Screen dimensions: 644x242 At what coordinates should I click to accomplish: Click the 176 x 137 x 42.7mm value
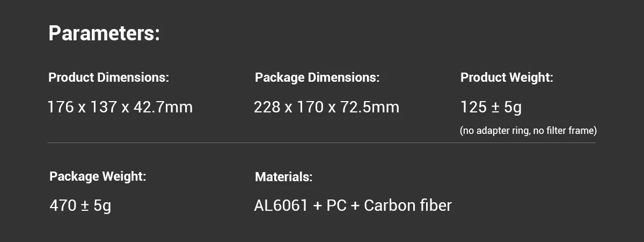[x=120, y=107]
